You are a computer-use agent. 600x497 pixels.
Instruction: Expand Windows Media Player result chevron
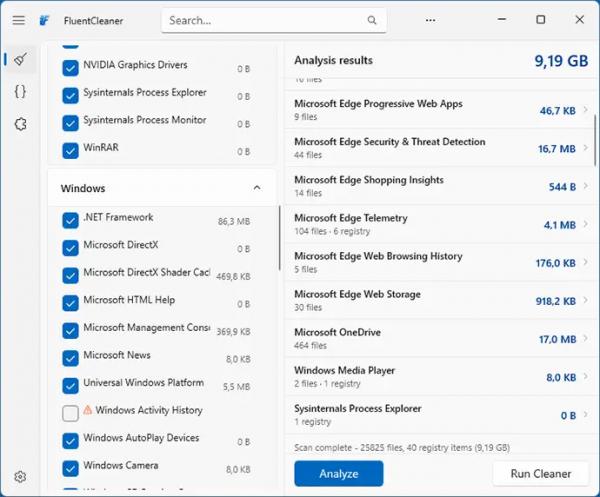coord(585,376)
